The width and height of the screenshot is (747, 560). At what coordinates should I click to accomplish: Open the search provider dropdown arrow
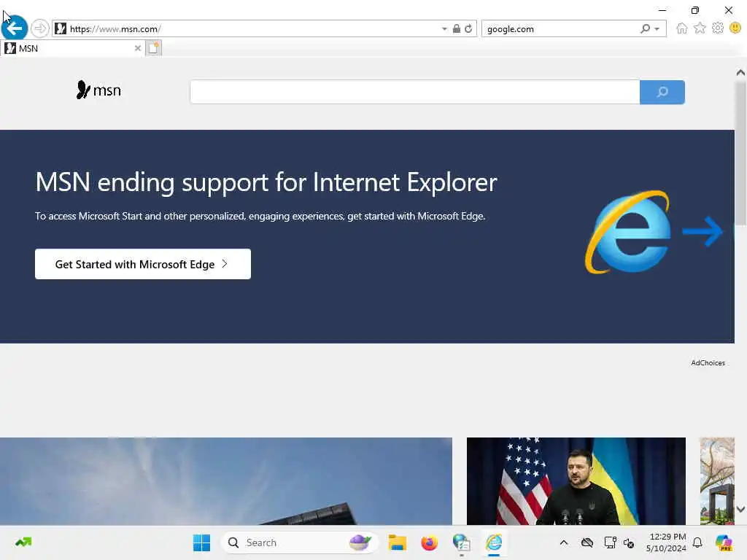tap(657, 29)
